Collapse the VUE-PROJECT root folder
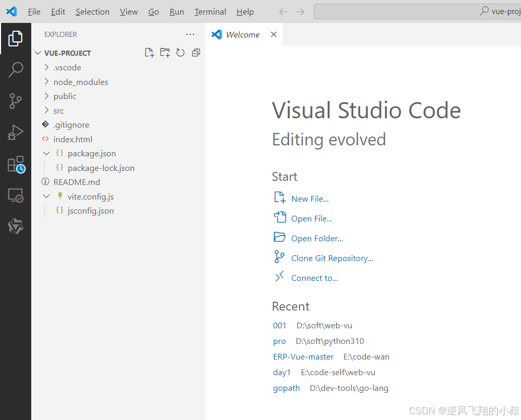 (38, 53)
